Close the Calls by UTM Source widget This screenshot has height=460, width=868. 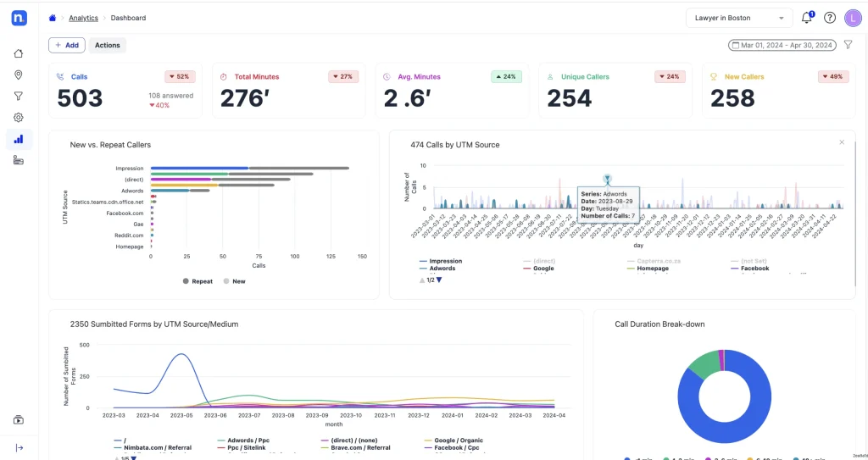pos(842,142)
